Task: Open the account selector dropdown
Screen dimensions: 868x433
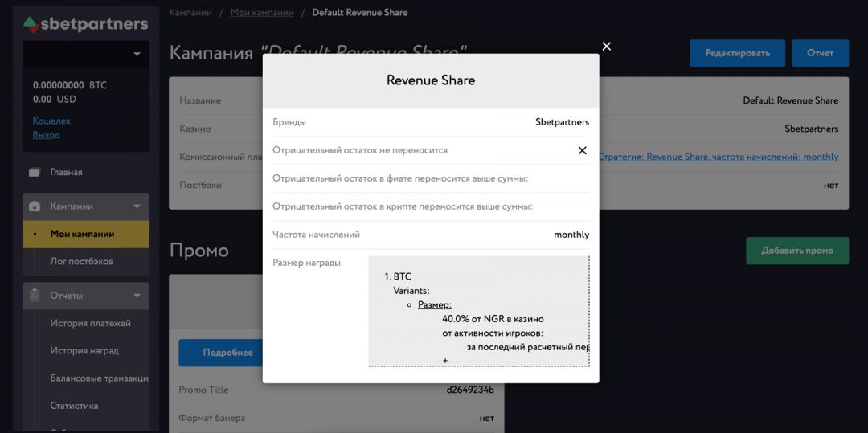Action: point(85,54)
